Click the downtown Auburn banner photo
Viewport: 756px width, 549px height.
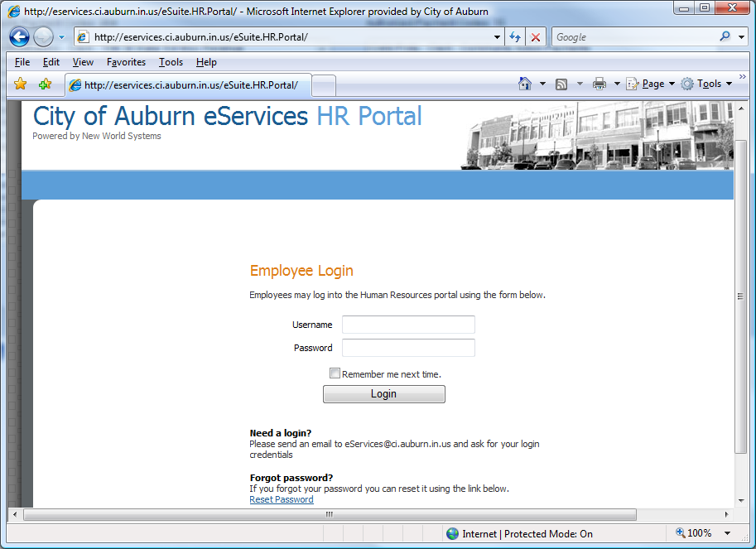click(597, 136)
